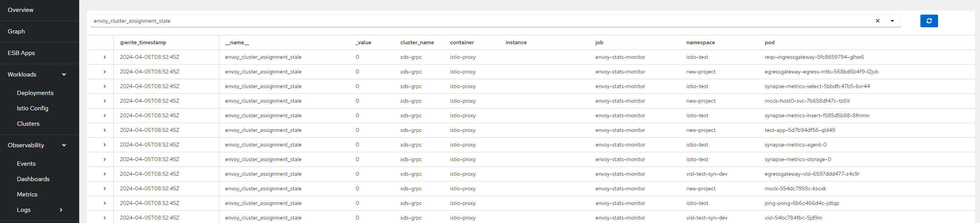Image resolution: width=980 pixels, height=223 pixels.
Task: Expand the reqv-ingressgateway row
Action: pos(105,57)
